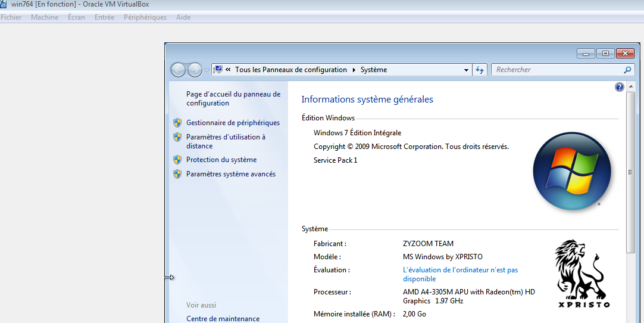Click the 'Modèle :' label

tap(327, 257)
